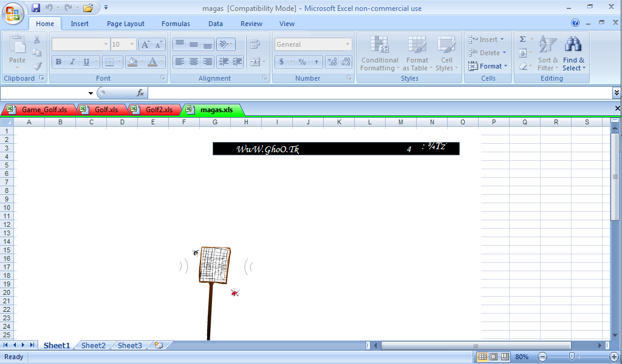This screenshot has height=364, width=622.
Task: Switch to Page Layout view in status bar
Action: tap(493, 357)
